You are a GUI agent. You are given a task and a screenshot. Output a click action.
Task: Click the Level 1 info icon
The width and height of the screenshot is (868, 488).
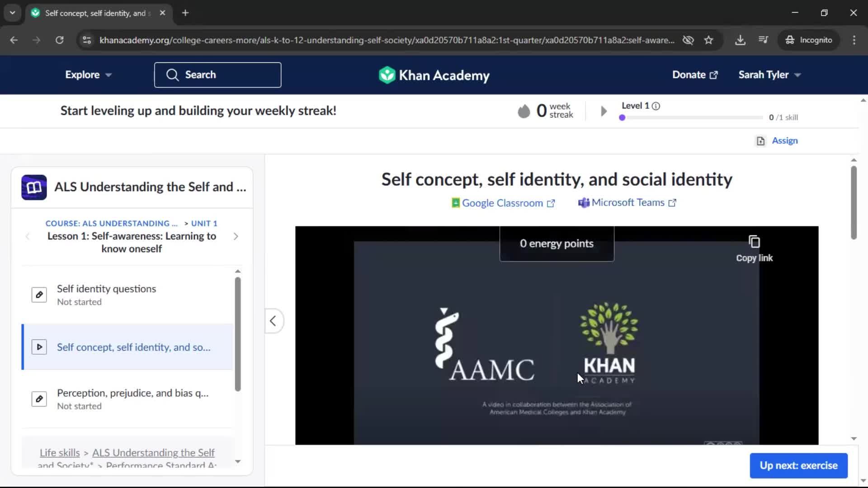coord(656,106)
